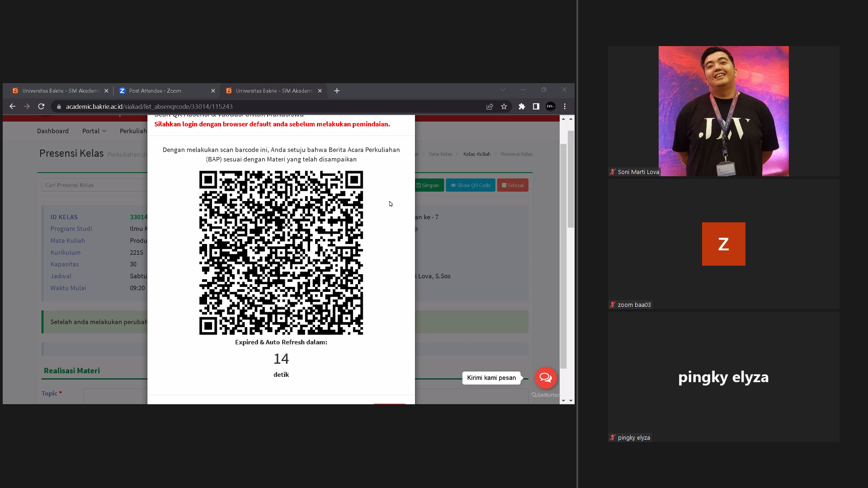
Task: Click the Presensi Kelas breadcrumb
Action: tap(517, 154)
